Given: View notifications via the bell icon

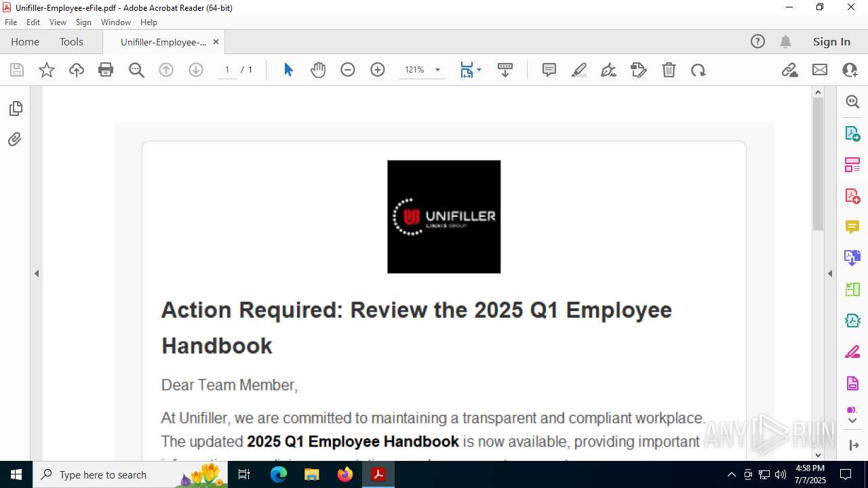Looking at the screenshot, I should [785, 42].
